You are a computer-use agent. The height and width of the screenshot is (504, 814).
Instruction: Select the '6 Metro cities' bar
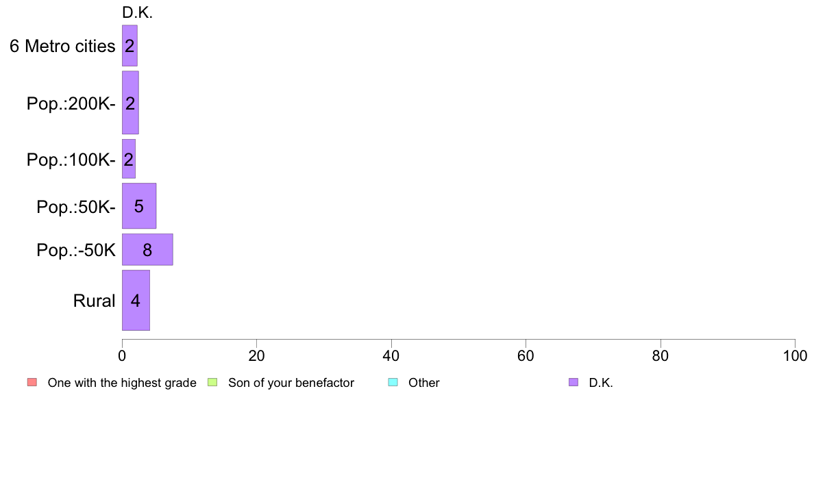click(129, 46)
